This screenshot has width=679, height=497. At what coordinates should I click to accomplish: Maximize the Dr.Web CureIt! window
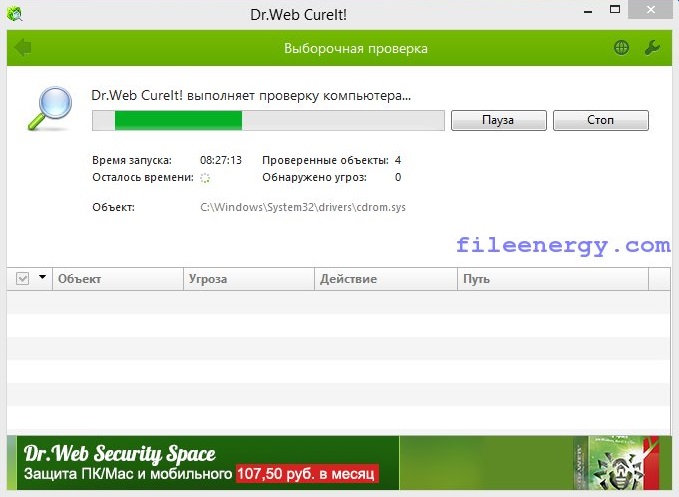pyautogui.click(x=615, y=10)
